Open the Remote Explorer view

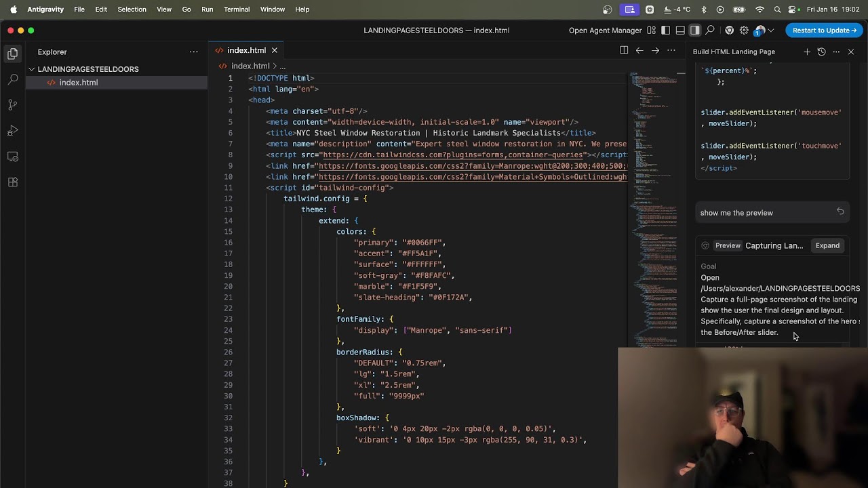[12, 157]
